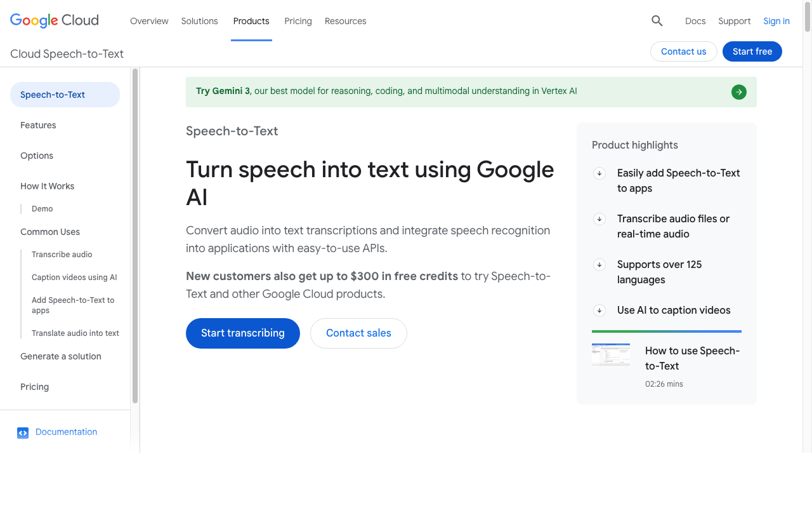Open the Docs link
The width and height of the screenshot is (812, 508).
pyautogui.click(x=695, y=21)
